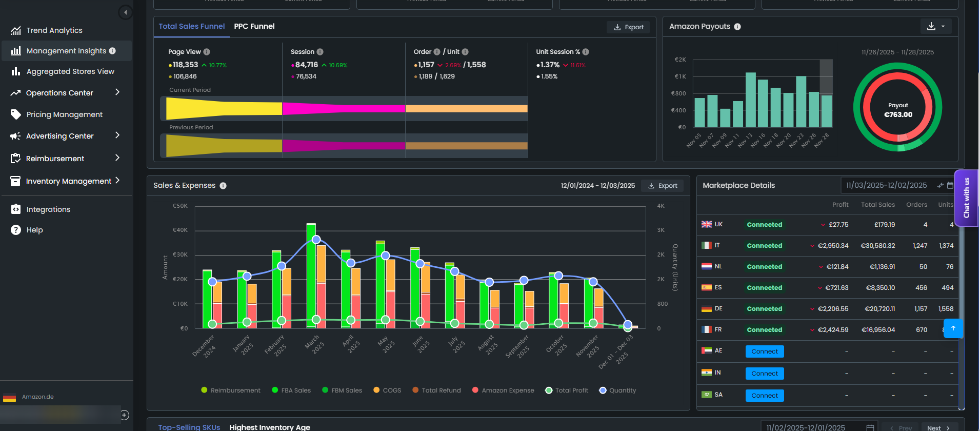Open the Marketplace Details date range field

point(887,185)
